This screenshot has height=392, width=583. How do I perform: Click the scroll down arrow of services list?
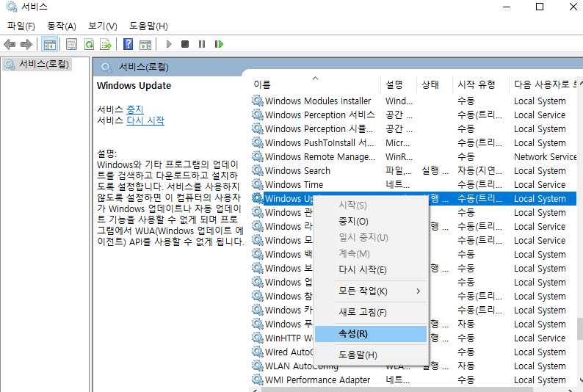580,380
